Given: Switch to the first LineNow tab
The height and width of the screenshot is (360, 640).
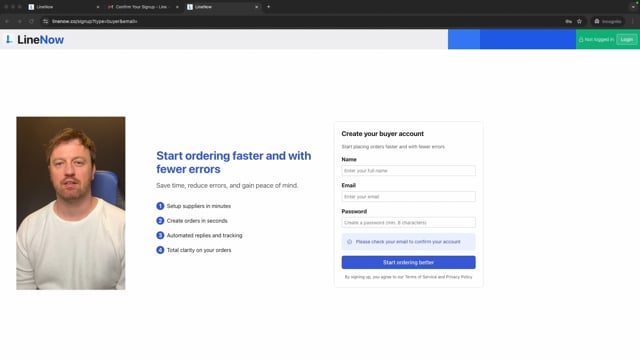Looking at the screenshot, I should 63,7.
